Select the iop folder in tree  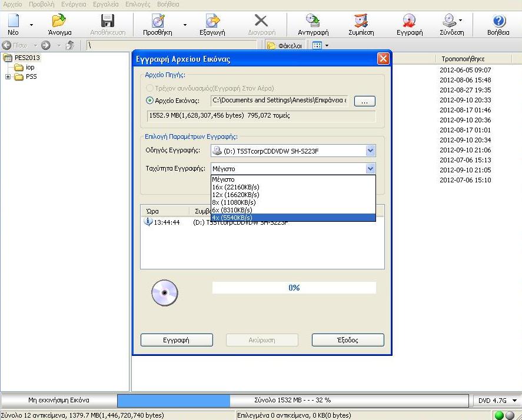(30, 67)
